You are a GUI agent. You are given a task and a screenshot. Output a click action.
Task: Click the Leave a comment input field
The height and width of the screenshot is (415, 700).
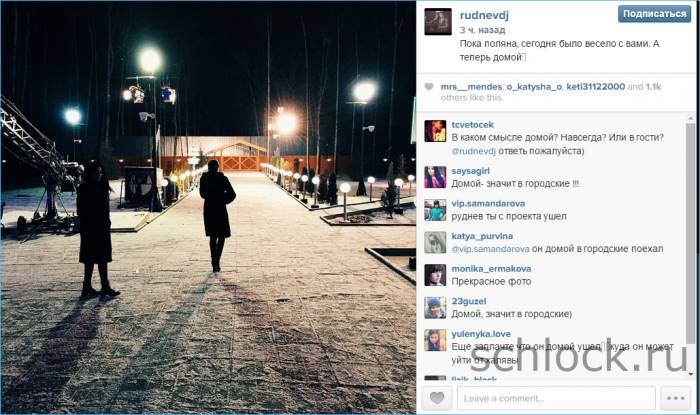556,398
